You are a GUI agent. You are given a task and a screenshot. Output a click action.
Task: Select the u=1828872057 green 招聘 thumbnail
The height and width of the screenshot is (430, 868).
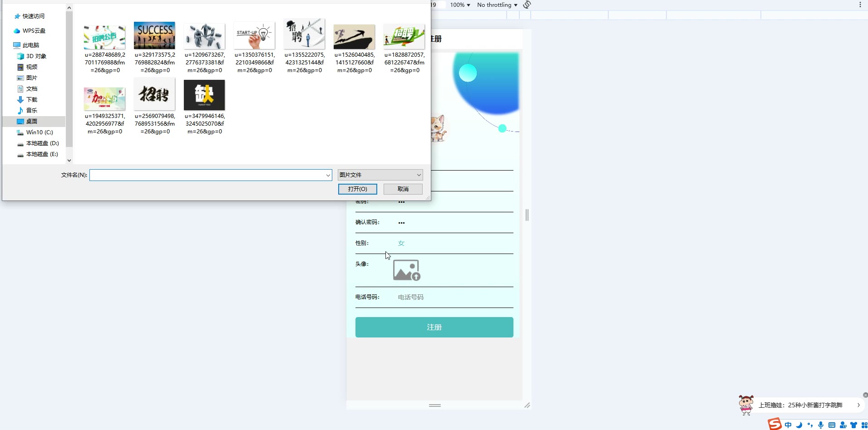pyautogui.click(x=404, y=36)
